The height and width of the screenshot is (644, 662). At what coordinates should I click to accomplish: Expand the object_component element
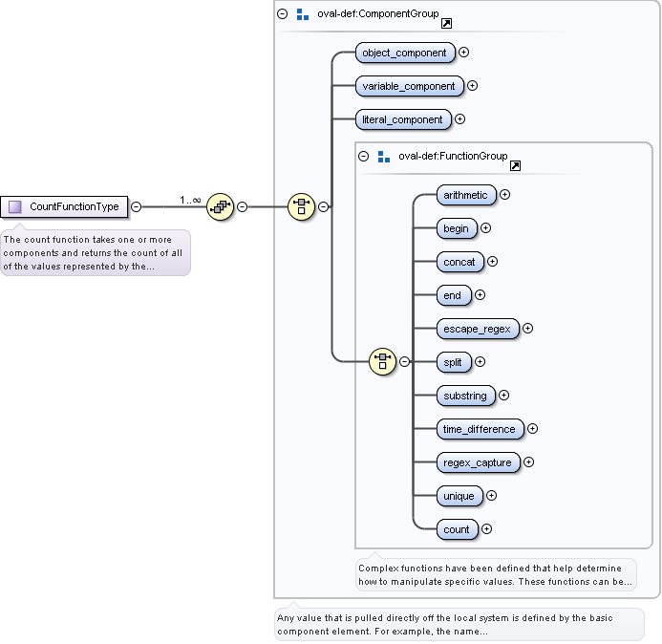(464, 53)
